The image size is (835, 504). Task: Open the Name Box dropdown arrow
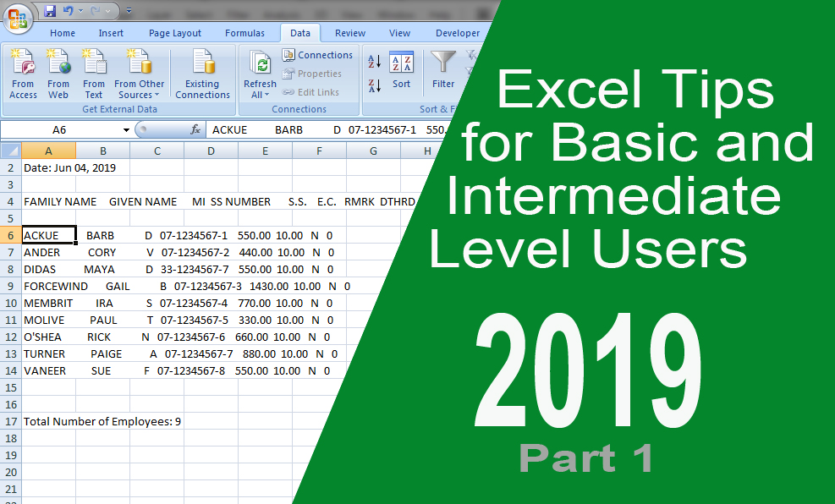[x=124, y=129]
